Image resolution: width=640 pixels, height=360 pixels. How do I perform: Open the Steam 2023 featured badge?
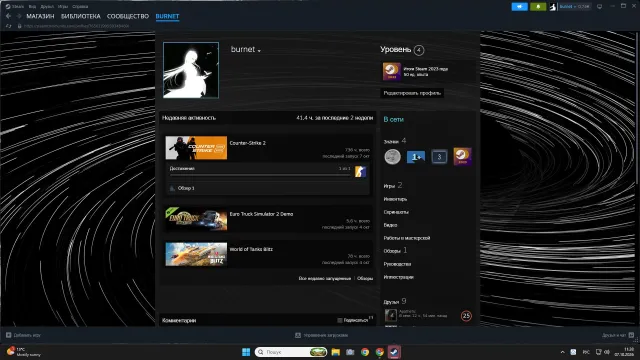pos(391,71)
